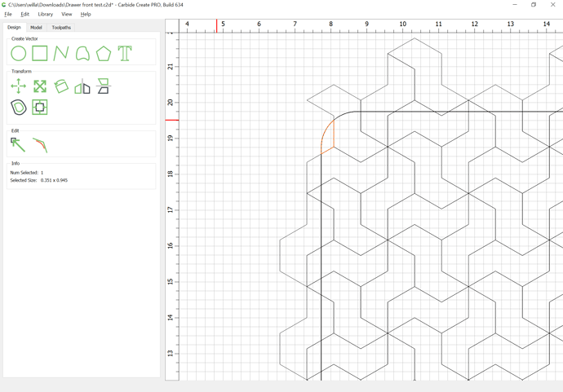
Task: Activate the Trim Vectors edit tool
Action: pyautogui.click(x=40, y=145)
